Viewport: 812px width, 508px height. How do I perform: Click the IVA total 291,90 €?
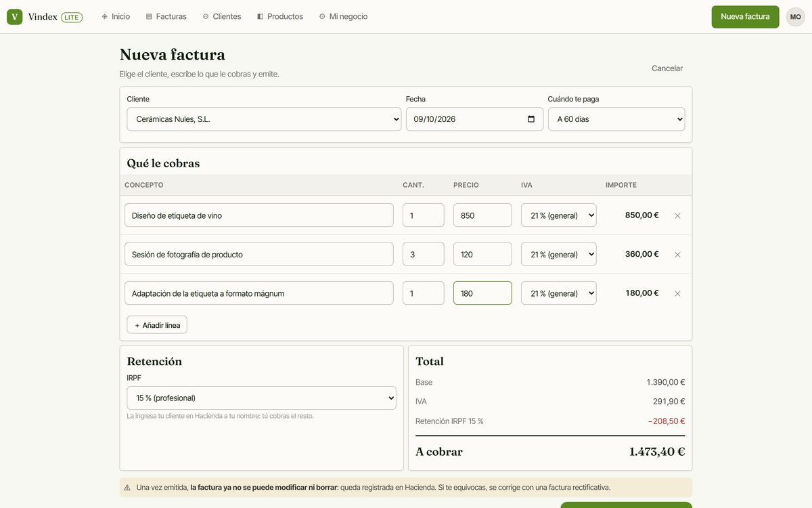(x=669, y=402)
